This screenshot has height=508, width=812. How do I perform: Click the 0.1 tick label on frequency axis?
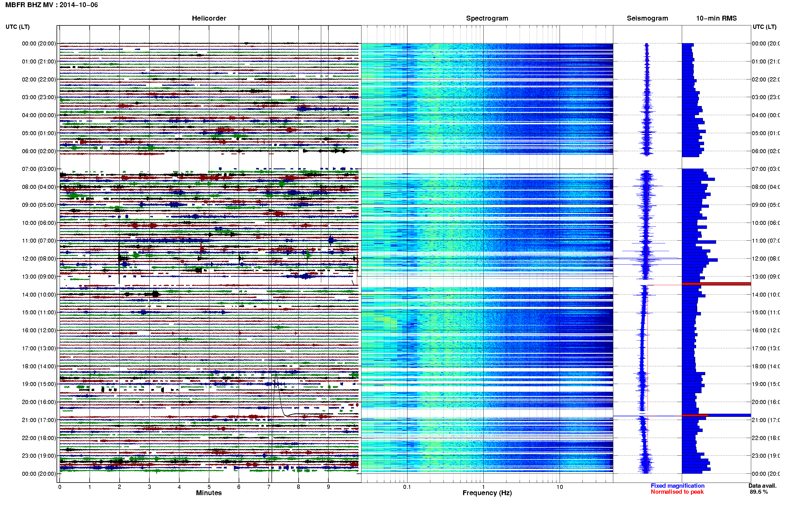407,487
